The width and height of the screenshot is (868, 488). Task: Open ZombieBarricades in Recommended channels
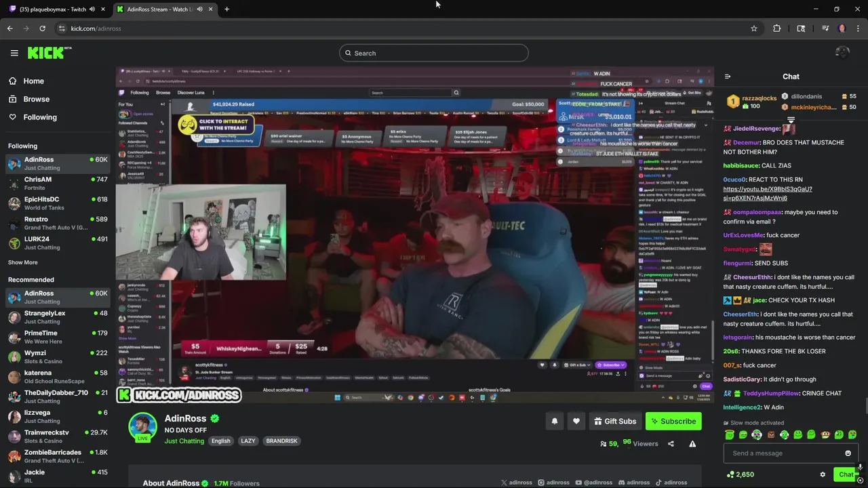point(58,456)
